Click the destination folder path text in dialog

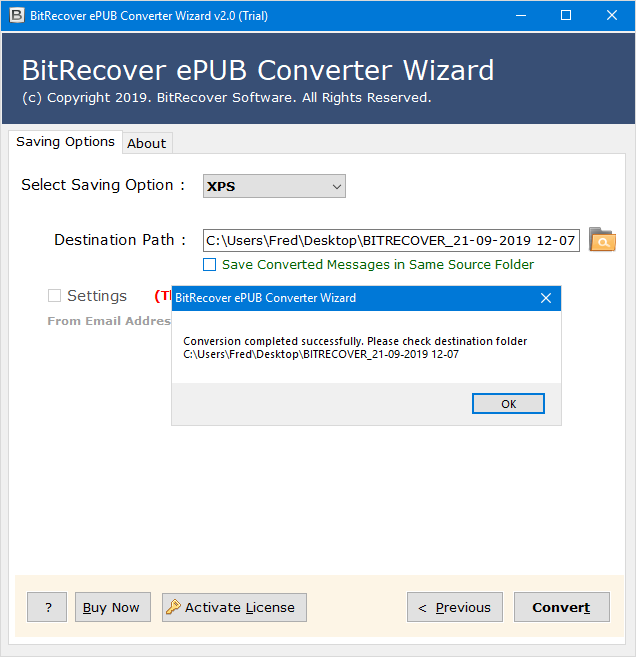pos(321,354)
